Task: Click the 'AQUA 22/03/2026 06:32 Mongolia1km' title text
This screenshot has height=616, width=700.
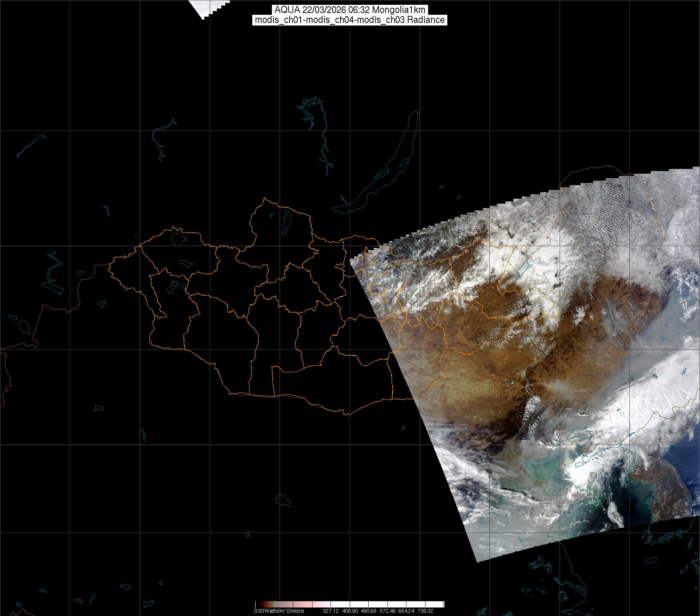Action: click(350, 10)
